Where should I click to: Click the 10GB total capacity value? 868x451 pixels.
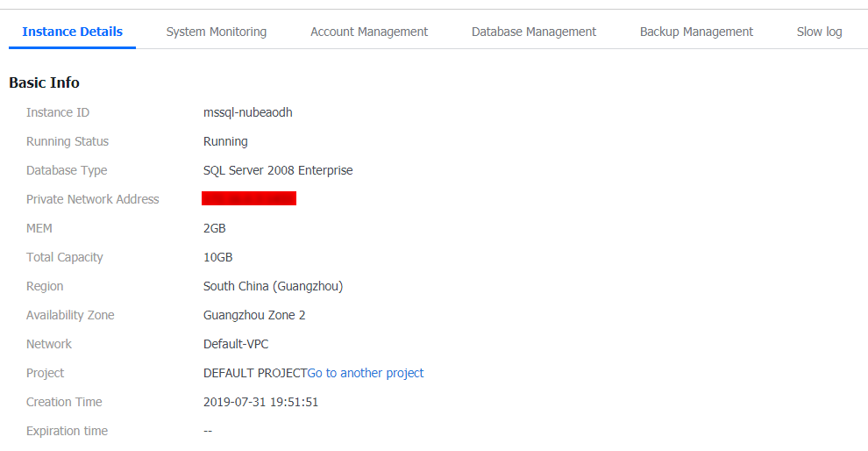tap(217, 257)
